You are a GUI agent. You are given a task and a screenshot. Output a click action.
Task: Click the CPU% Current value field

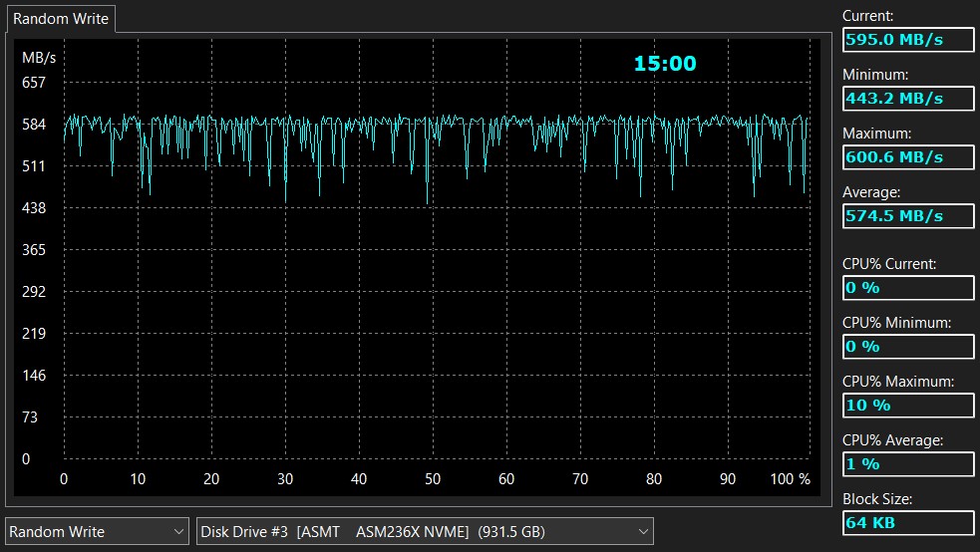907,288
